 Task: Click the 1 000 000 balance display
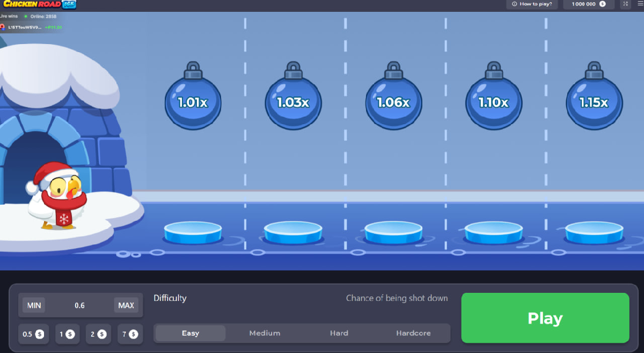(x=588, y=4)
